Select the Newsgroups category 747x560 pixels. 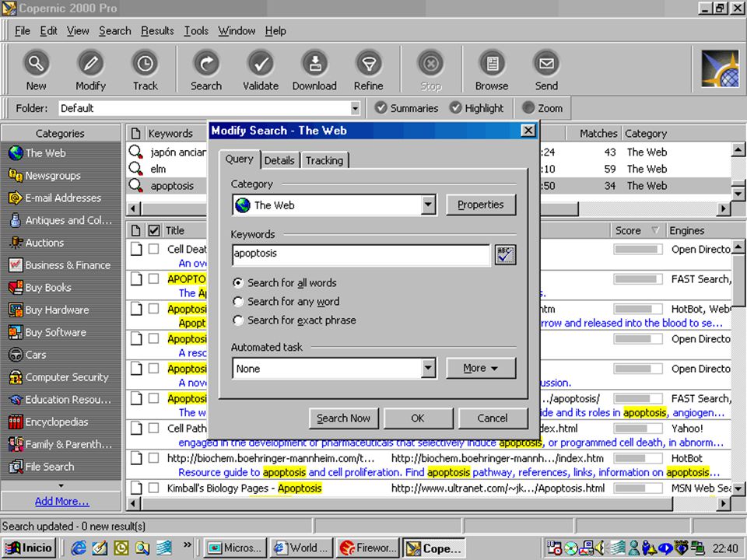click(44, 175)
